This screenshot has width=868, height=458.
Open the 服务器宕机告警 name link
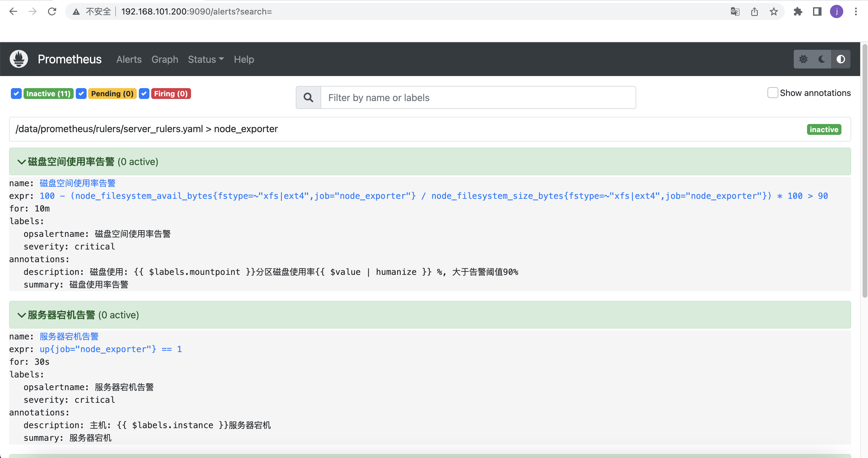point(69,336)
